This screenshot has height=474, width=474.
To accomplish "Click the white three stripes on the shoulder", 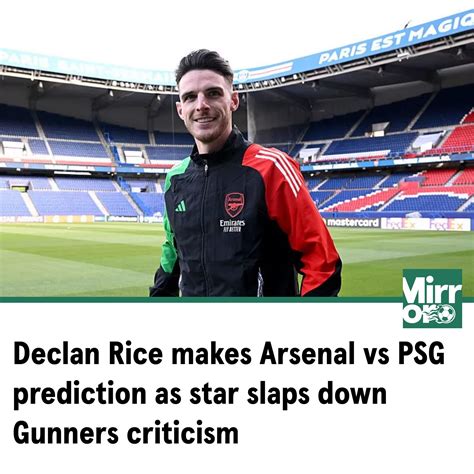I will point(279,172).
